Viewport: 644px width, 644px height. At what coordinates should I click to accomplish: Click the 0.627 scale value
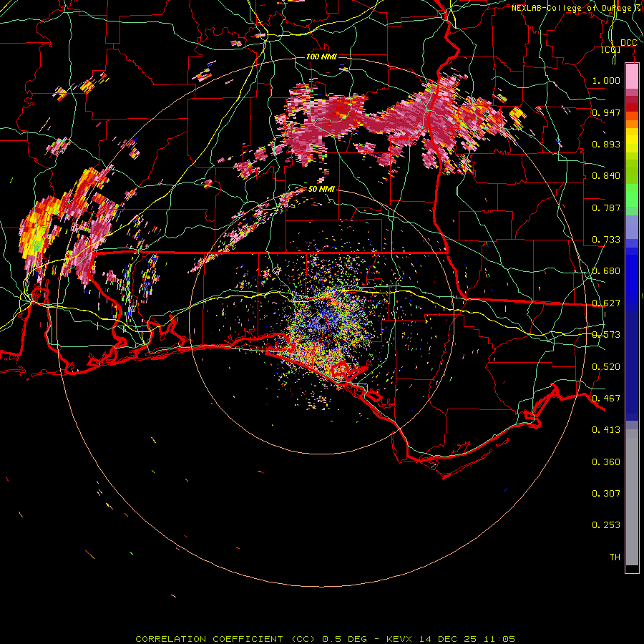click(x=606, y=303)
